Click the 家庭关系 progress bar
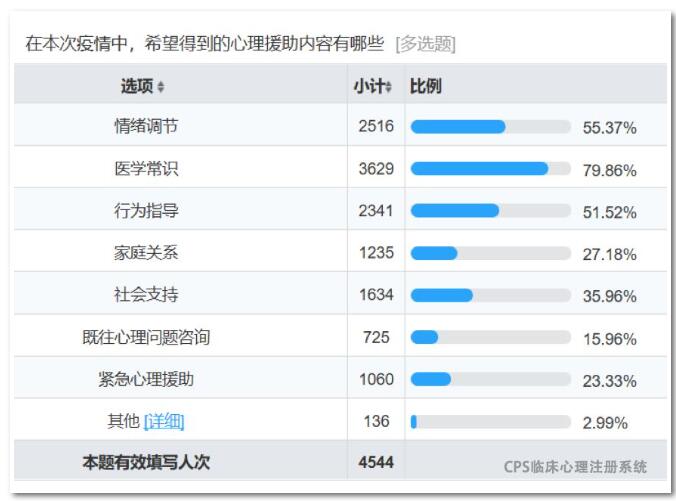The height and width of the screenshot is (501, 676). point(491,253)
